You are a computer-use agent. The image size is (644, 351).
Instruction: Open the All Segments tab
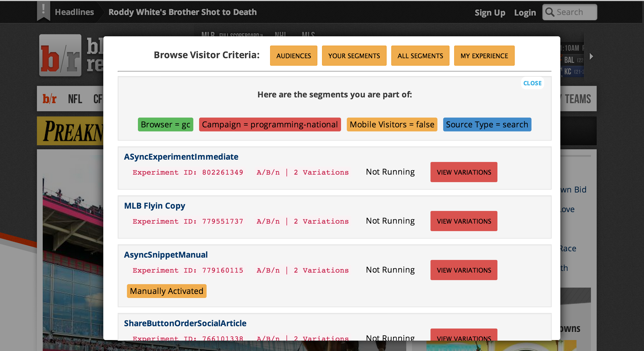coord(420,56)
